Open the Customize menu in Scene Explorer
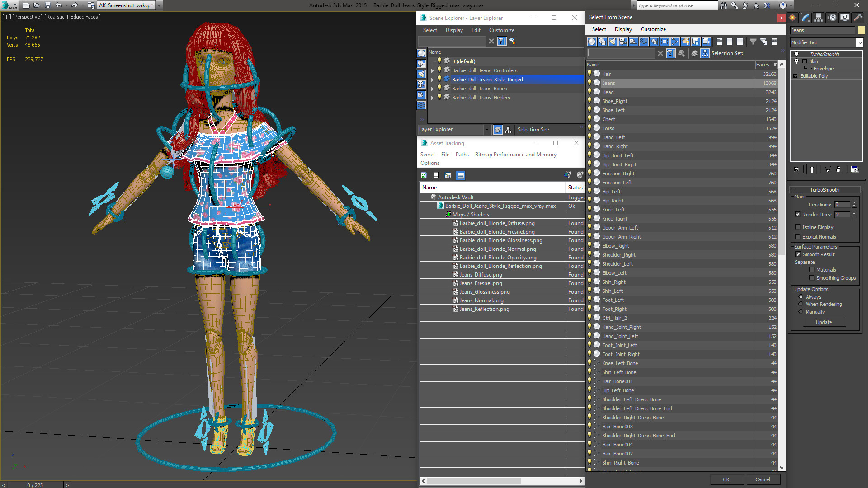The width and height of the screenshot is (868, 488). pos(501,30)
